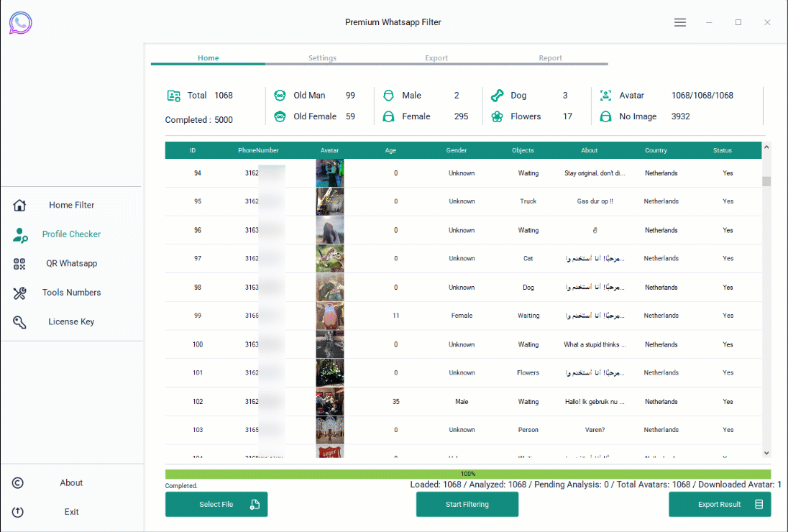The image size is (788, 532).
Task: Click the table scrollbar up arrow
Action: pyautogui.click(x=766, y=147)
